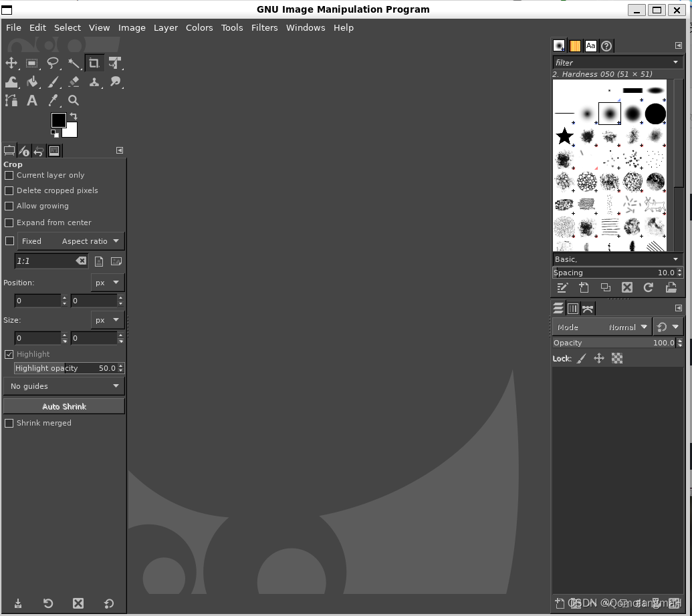Open brush filter tag dropdown
Image resolution: width=692 pixels, height=616 pixels.
[x=675, y=63]
